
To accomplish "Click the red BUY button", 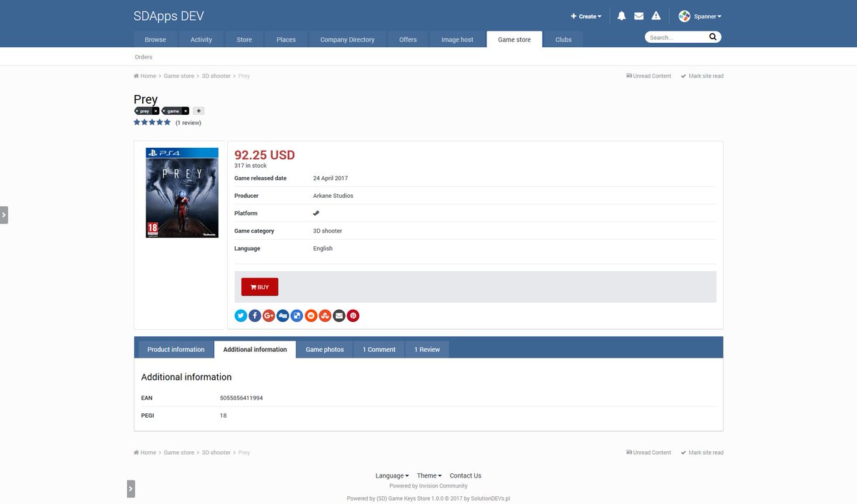I will 260,287.
